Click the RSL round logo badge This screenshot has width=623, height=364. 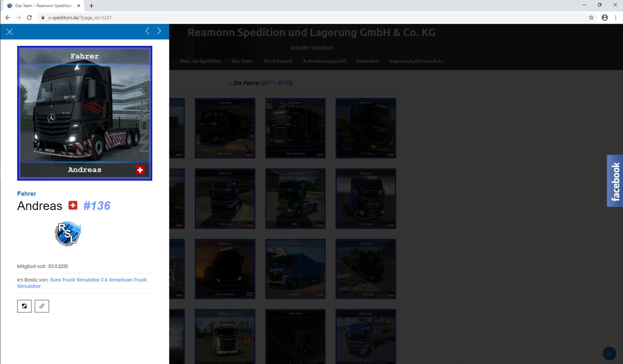pos(67,234)
